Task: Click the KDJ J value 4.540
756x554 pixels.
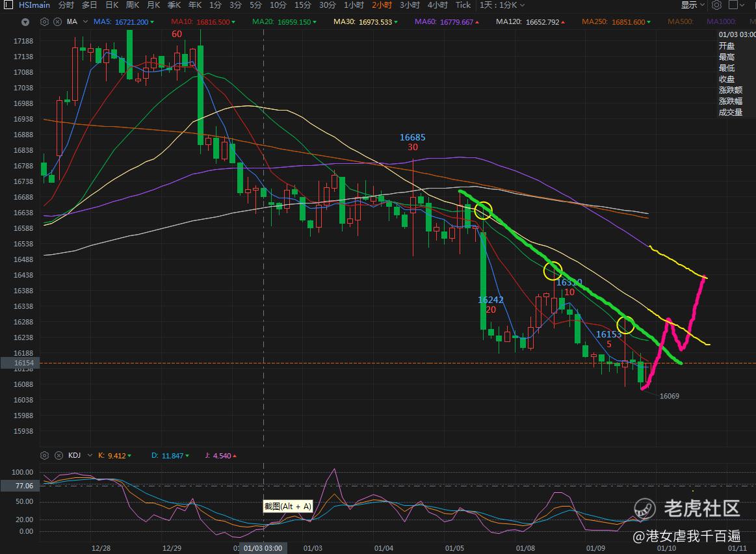Action: pos(222,456)
